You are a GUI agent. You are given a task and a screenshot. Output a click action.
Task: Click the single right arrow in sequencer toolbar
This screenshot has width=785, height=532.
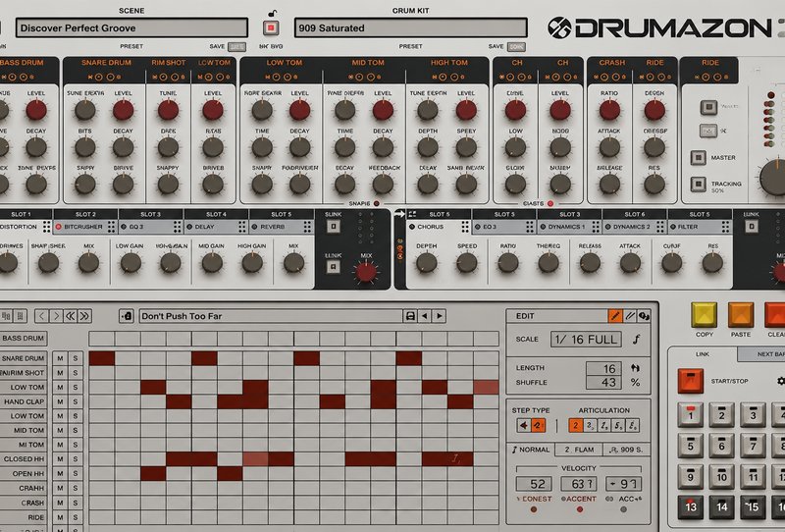pos(56,316)
